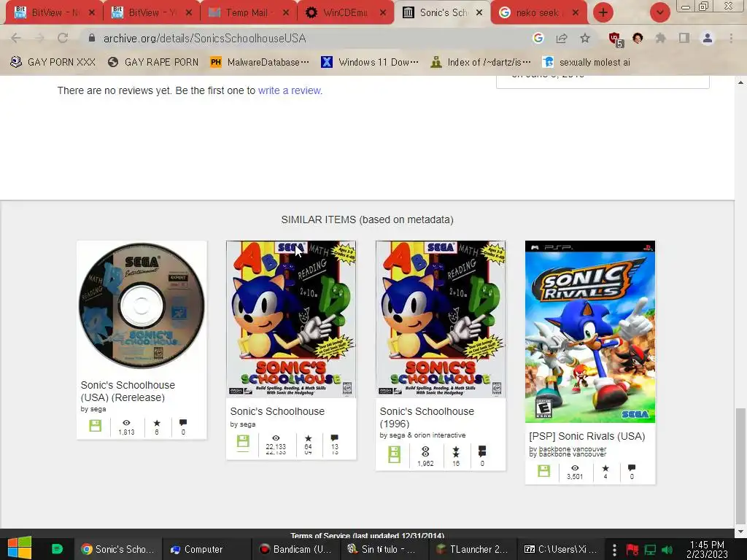Screen dimensions: 747x560
Task: Open the Chrome three-dot menu
Action: pos(731,38)
